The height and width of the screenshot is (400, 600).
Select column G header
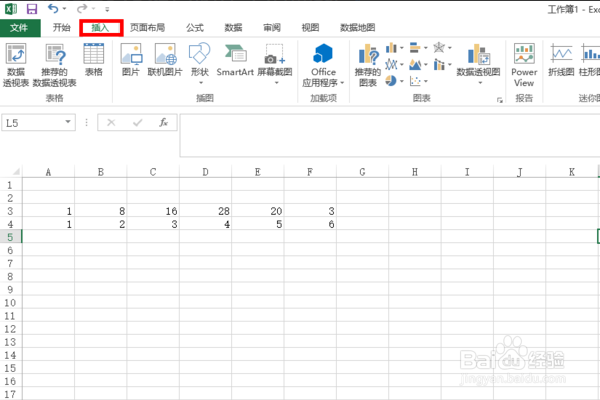coord(362,172)
